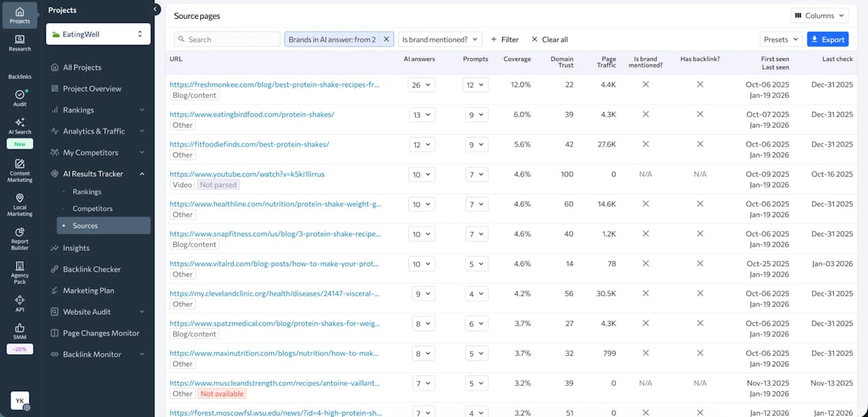The height and width of the screenshot is (417, 868).
Task: Click the YK user avatar
Action: coord(19,400)
